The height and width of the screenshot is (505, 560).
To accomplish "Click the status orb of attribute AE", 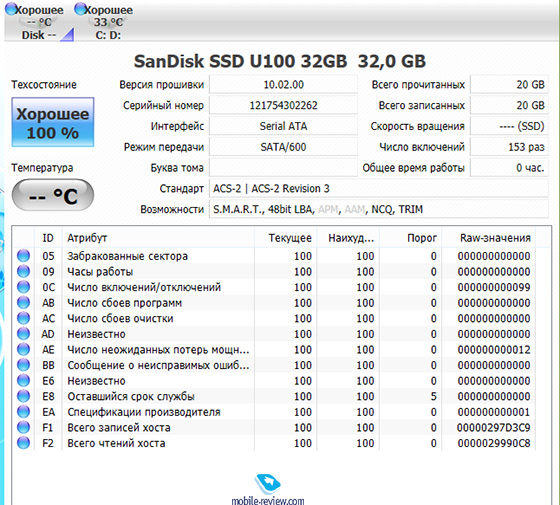I will (24, 349).
